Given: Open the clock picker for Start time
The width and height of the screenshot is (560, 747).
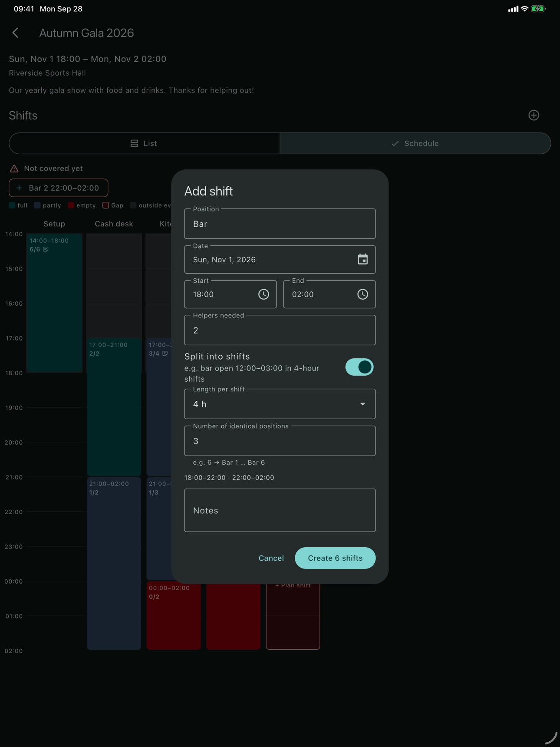Looking at the screenshot, I should pos(264,294).
